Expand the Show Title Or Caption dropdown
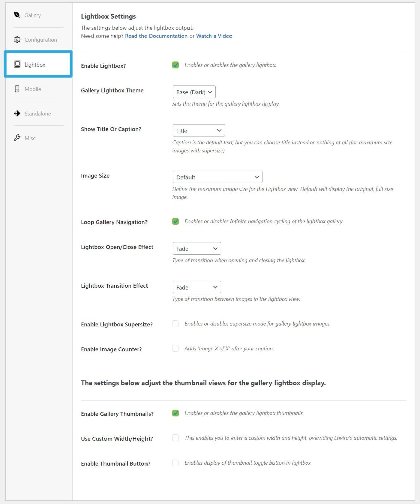The image size is (420, 504). tap(199, 130)
